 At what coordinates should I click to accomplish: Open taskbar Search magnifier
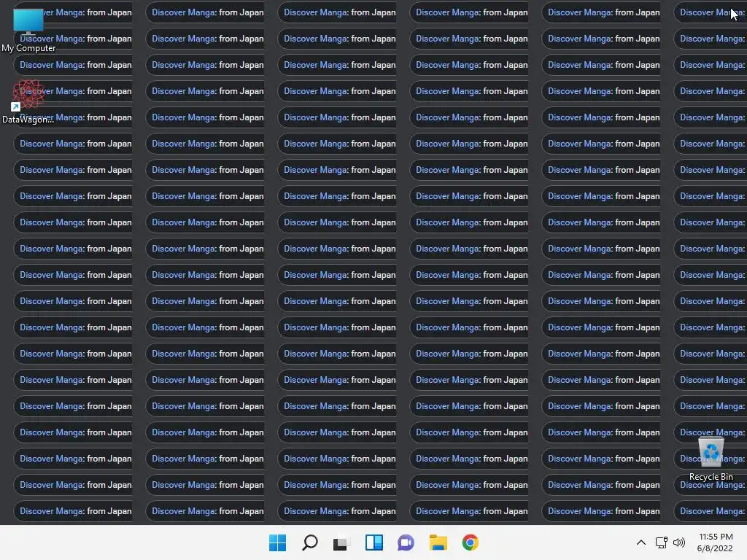tap(309, 542)
